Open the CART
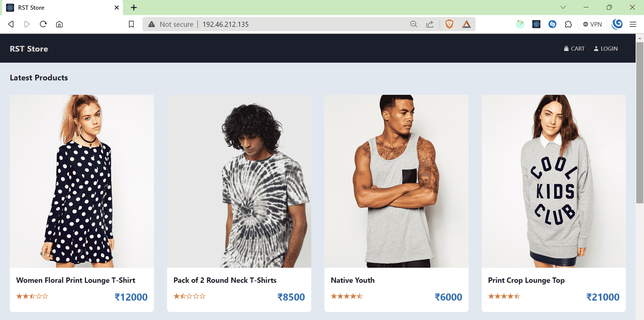The width and height of the screenshot is (644, 320). pyautogui.click(x=574, y=49)
